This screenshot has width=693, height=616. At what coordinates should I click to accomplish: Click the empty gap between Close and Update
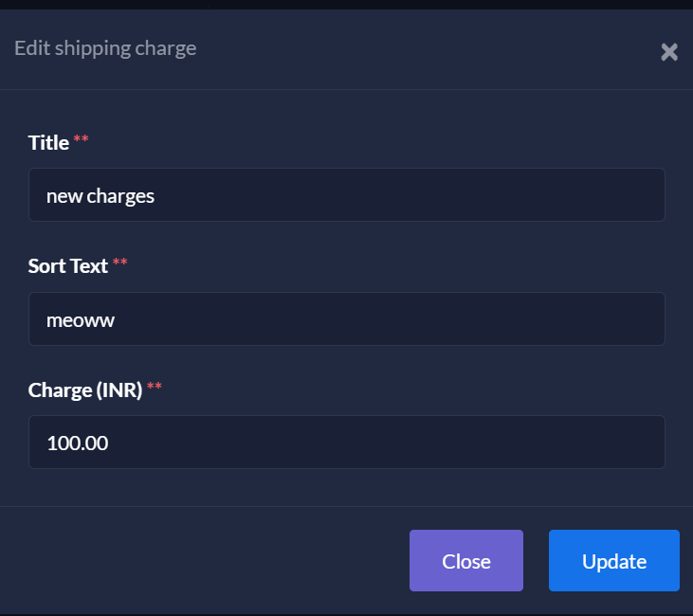(536, 561)
